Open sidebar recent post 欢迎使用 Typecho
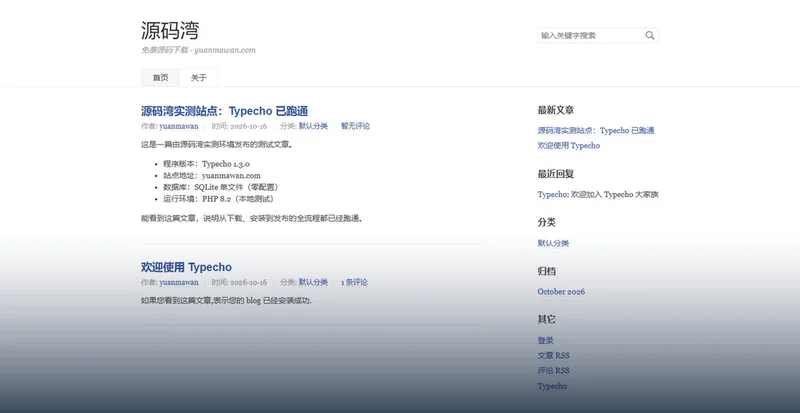Screen dimensions: 800x413 569,145
